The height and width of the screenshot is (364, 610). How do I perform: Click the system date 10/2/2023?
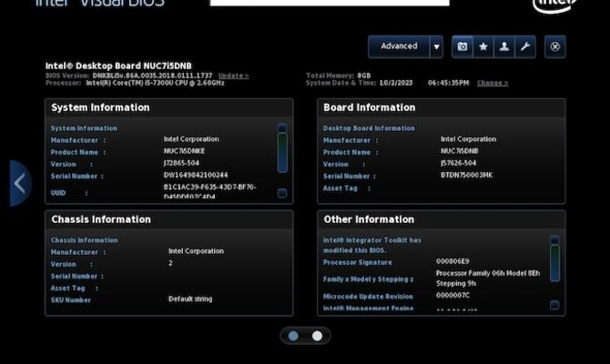[396, 83]
